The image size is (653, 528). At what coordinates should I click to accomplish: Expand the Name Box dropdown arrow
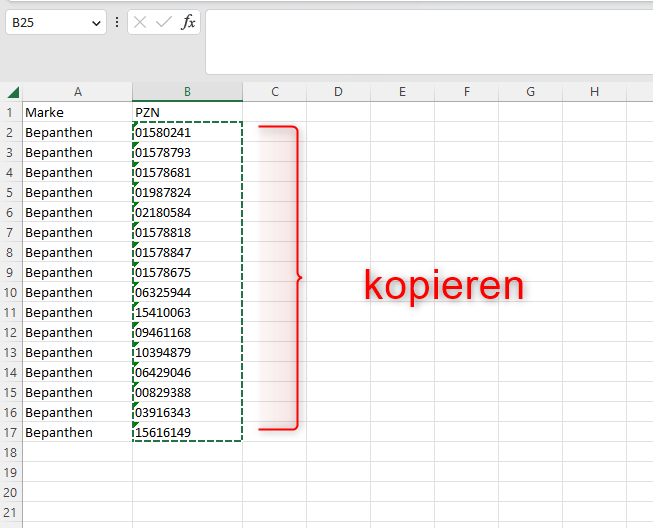(96, 22)
